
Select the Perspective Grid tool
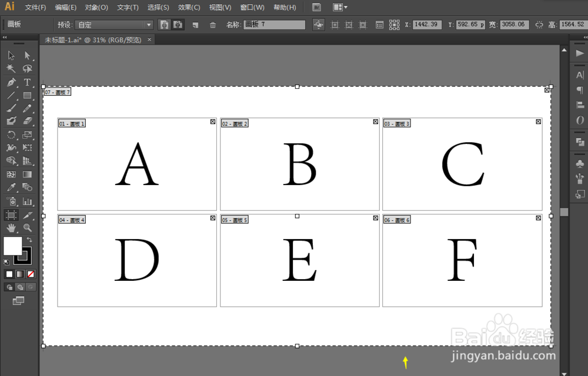coord(27,160)
